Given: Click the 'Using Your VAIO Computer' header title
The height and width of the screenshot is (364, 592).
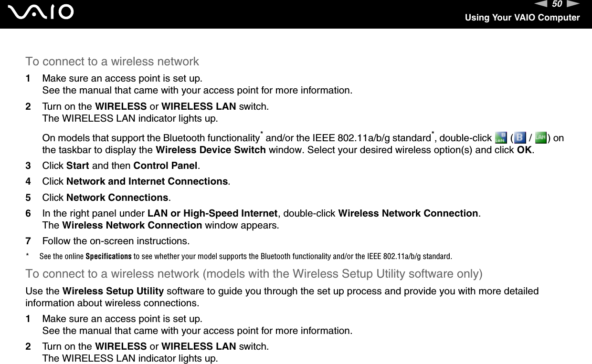Looking at the screenshot, I should point(522,18).
